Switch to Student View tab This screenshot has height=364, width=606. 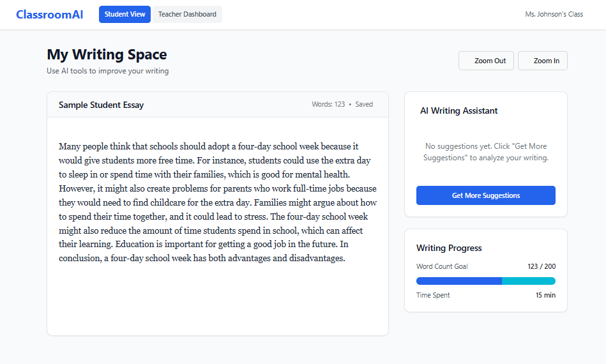point(125,14)
